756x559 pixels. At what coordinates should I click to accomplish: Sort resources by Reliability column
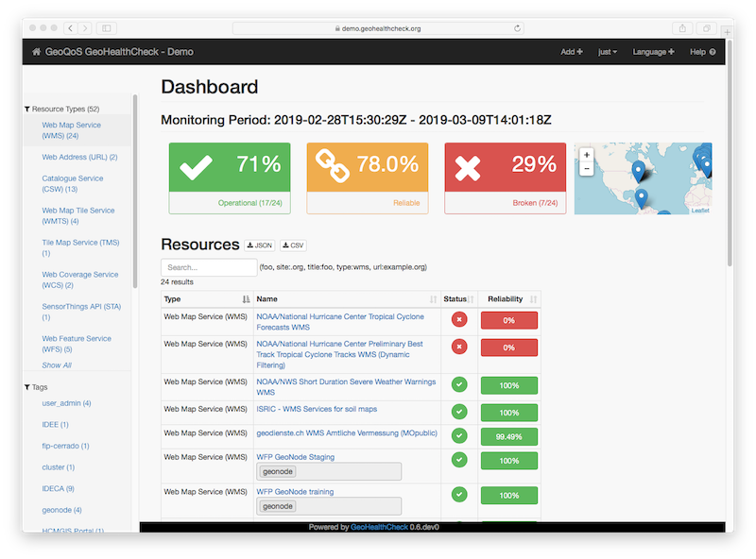click(533, 299)
